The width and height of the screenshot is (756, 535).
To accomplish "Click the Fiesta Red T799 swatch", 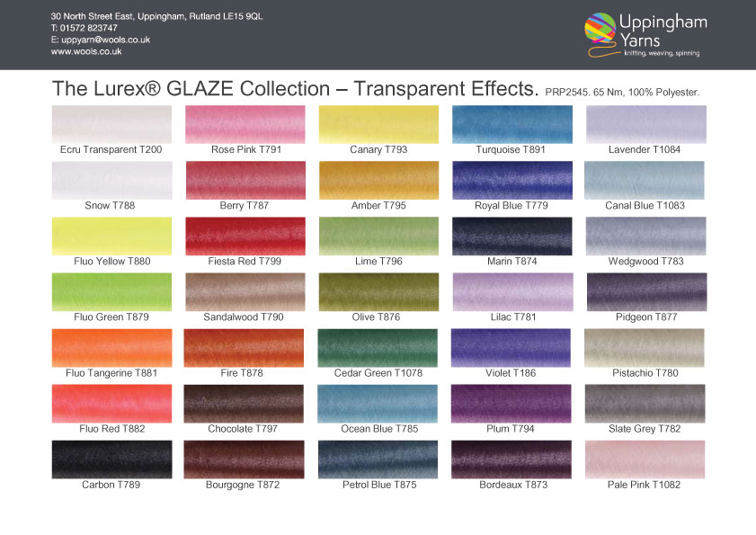I will click(245, 236).
